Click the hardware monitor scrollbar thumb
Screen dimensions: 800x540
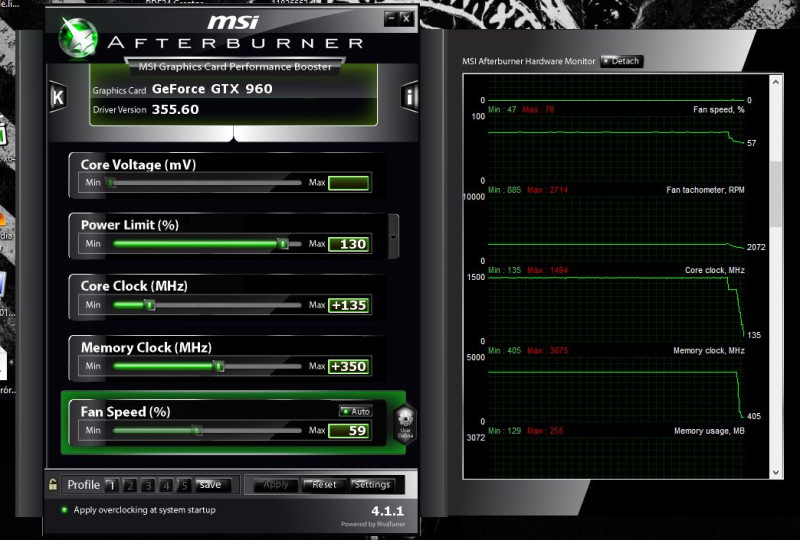click(776, 194)
